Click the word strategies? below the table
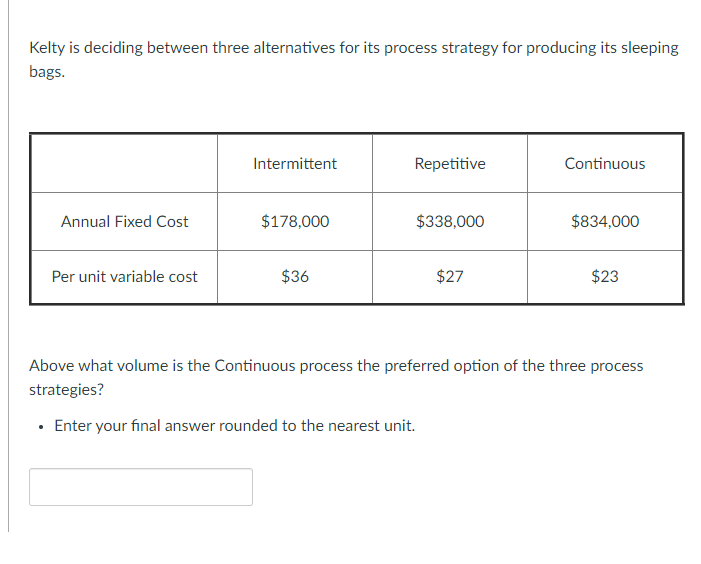 click(x=66, y=390)
